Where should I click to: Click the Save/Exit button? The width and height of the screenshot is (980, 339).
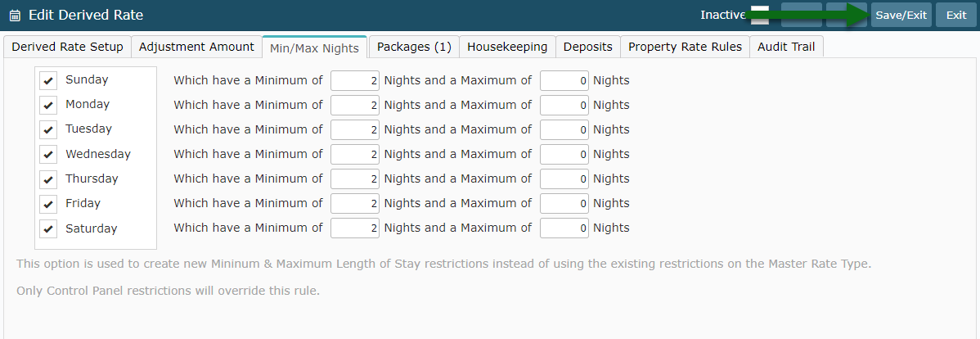point(901,15)
